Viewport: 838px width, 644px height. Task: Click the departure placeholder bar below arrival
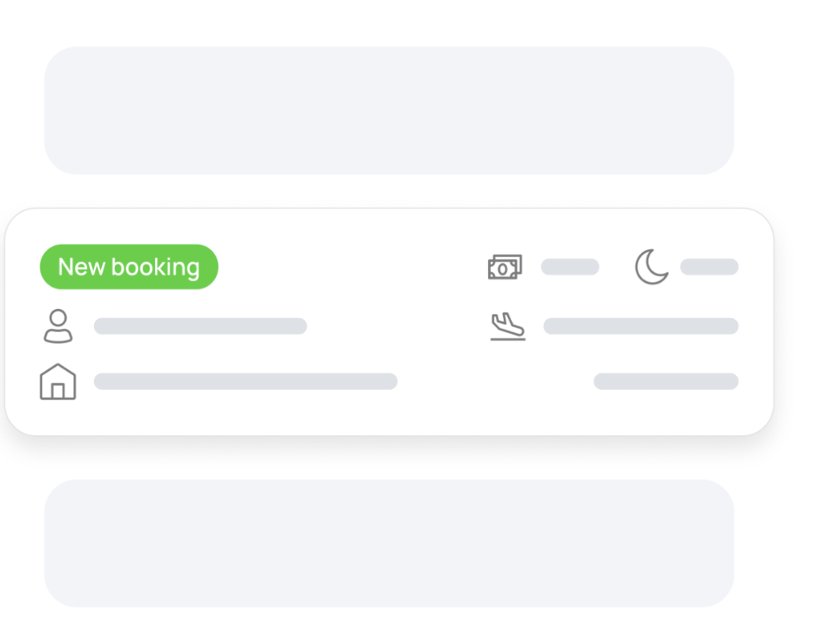(666, 381)
